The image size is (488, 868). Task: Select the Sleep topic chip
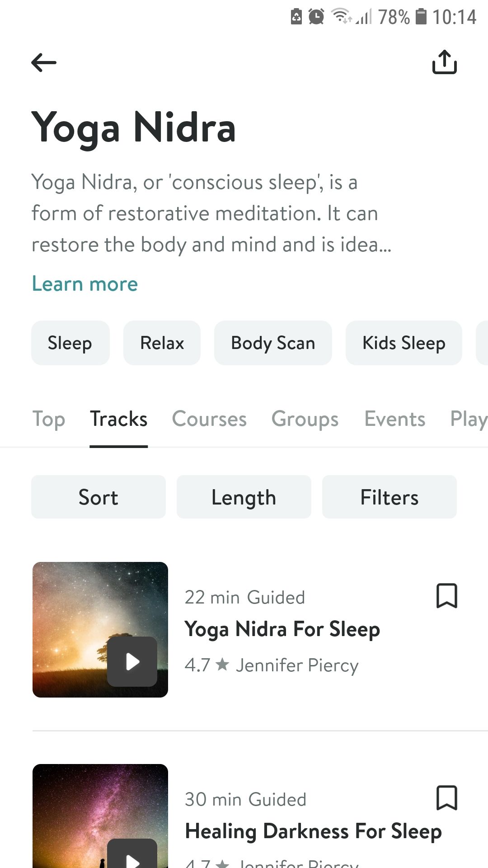[70, 343]
